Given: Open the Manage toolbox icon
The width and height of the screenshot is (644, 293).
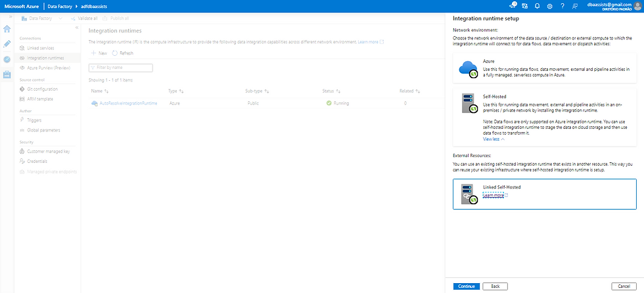Looking at the screenshot, I should [7, 74].
